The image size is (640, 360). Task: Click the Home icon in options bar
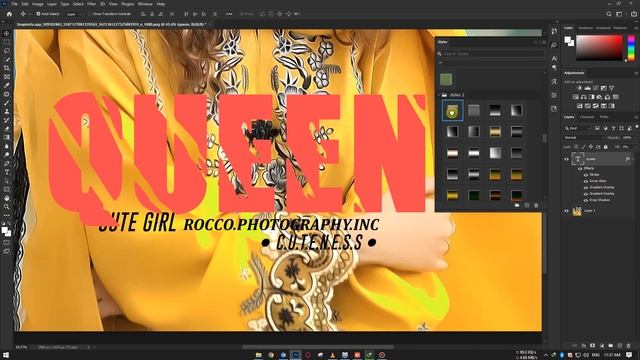pos(9,14)
